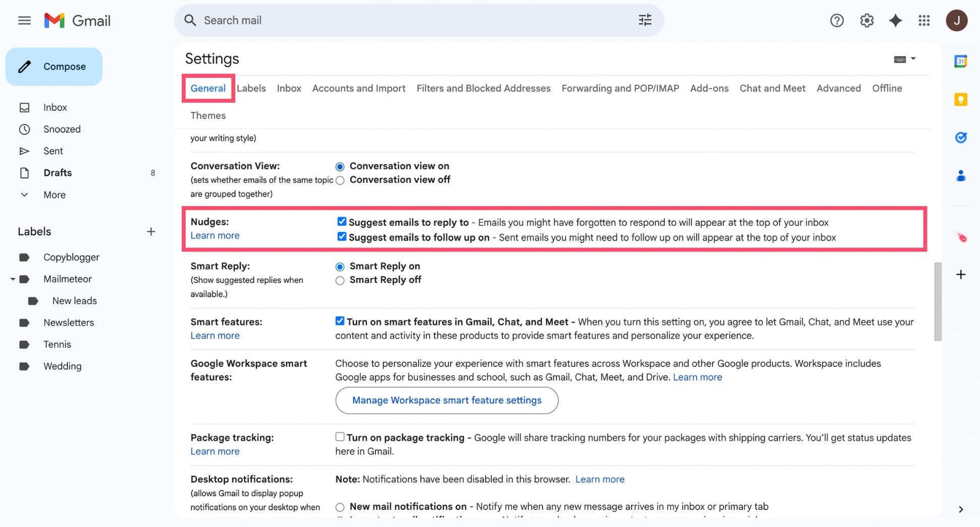Screen dimensions: 980x527
Task: Open Google Tasks from the side panel
Action: tap(961, 137)
